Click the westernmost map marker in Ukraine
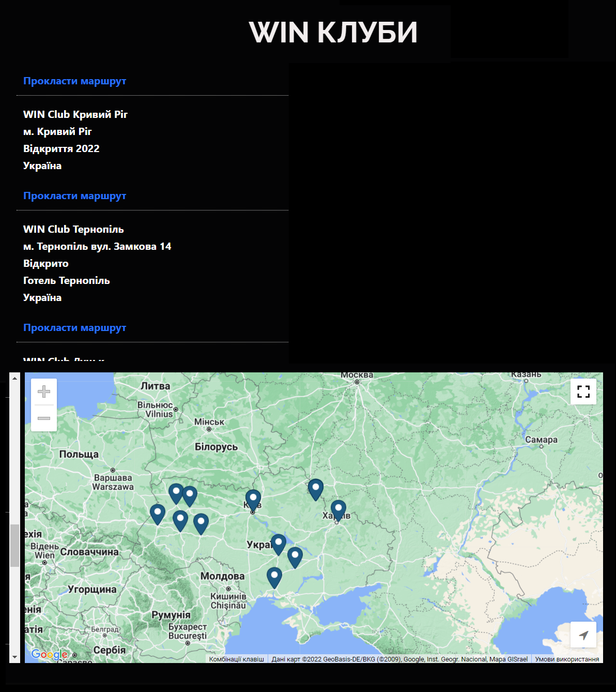This screenshot has width=616, height=692. click(x=158, y=513)
